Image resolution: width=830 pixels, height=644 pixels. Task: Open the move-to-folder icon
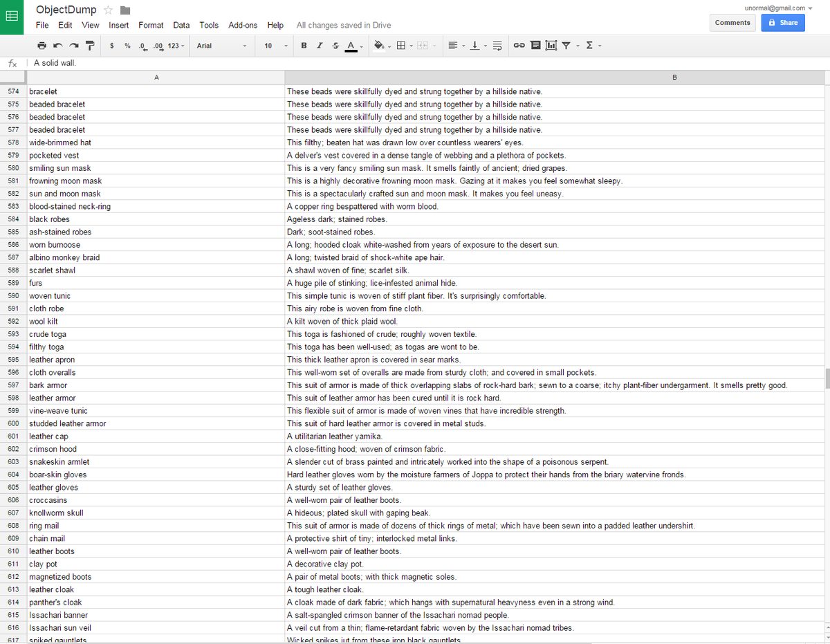pos(124,10)
